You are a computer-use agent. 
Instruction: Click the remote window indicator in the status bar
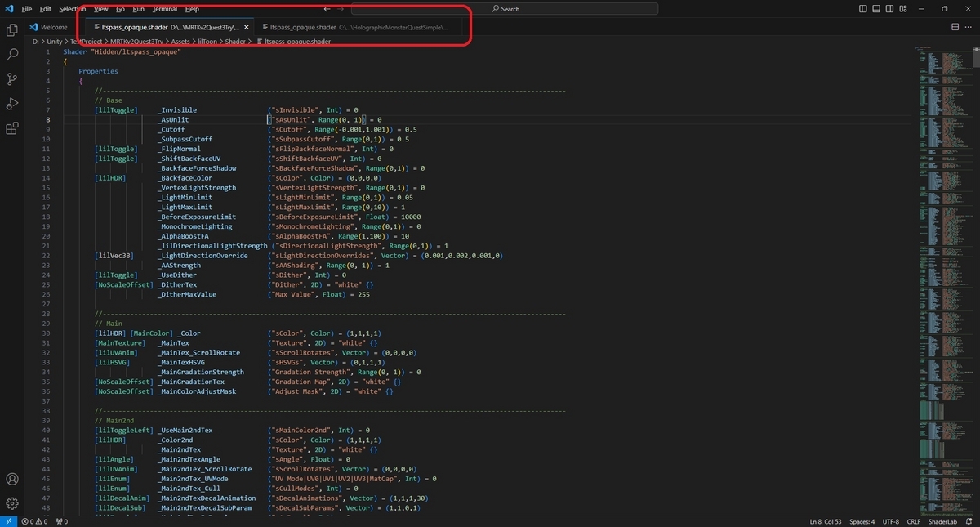pos(8,521)
